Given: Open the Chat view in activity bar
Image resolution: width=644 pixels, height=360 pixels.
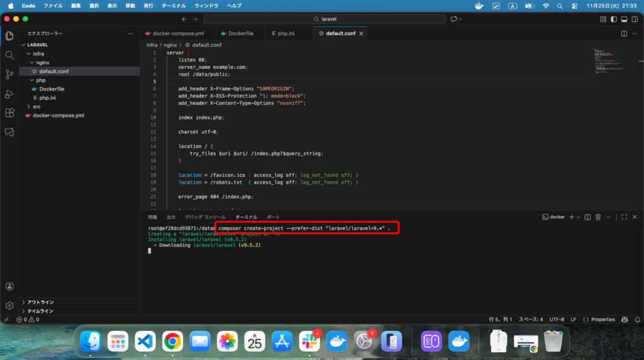Looking at the screenshot, I should (x=9, y=132).
